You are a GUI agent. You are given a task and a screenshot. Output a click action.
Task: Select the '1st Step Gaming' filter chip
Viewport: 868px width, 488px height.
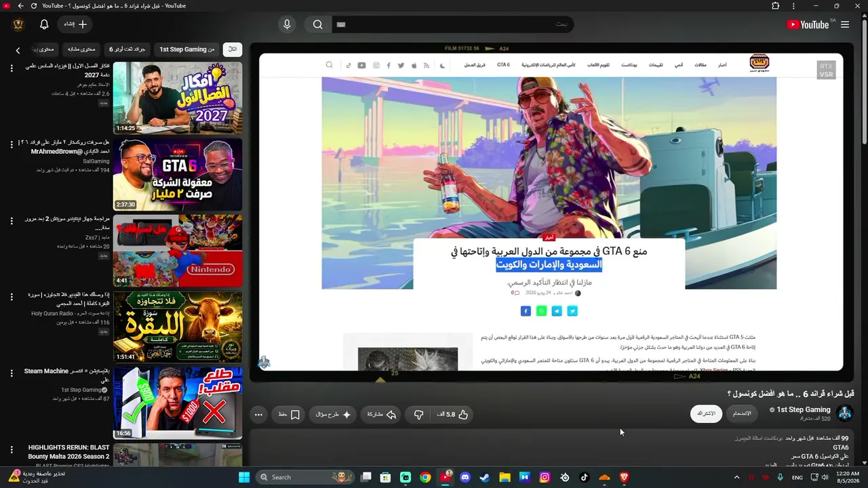(187, 49)
